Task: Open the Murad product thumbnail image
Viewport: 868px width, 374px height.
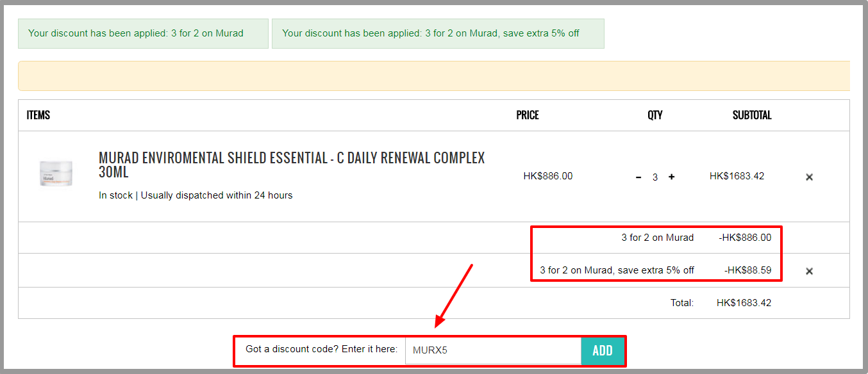Action: pyautogui.click(x=55, y=173)
